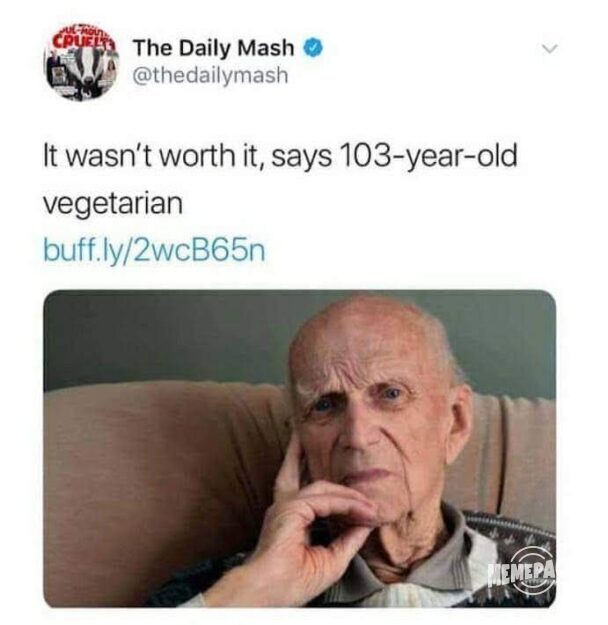The width and height of the screenshot is (608, 625).
Task: Open The Daily Mash profile avatar
Action: coord(82,63)
